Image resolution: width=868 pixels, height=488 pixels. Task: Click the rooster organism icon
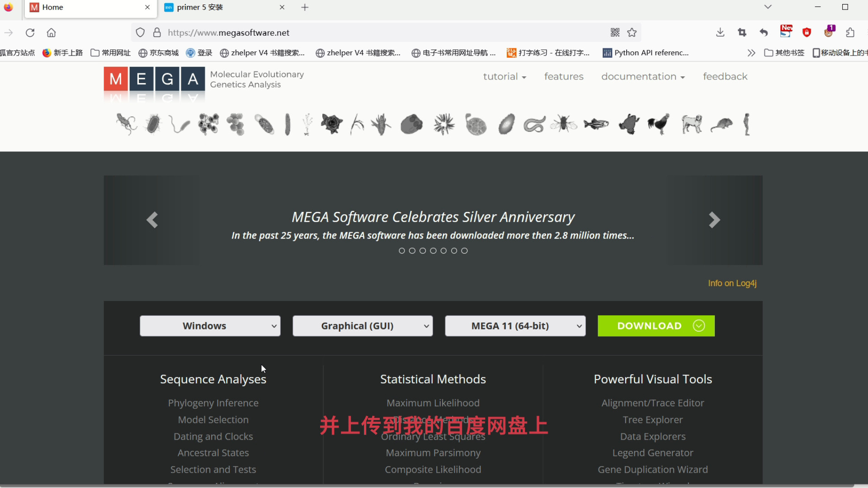tap(658, 124)
